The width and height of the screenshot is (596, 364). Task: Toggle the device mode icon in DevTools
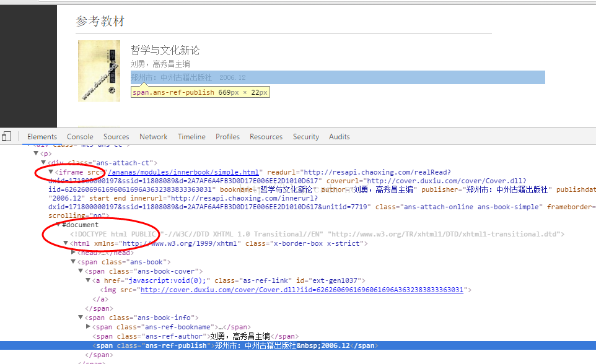pos(6,136)
